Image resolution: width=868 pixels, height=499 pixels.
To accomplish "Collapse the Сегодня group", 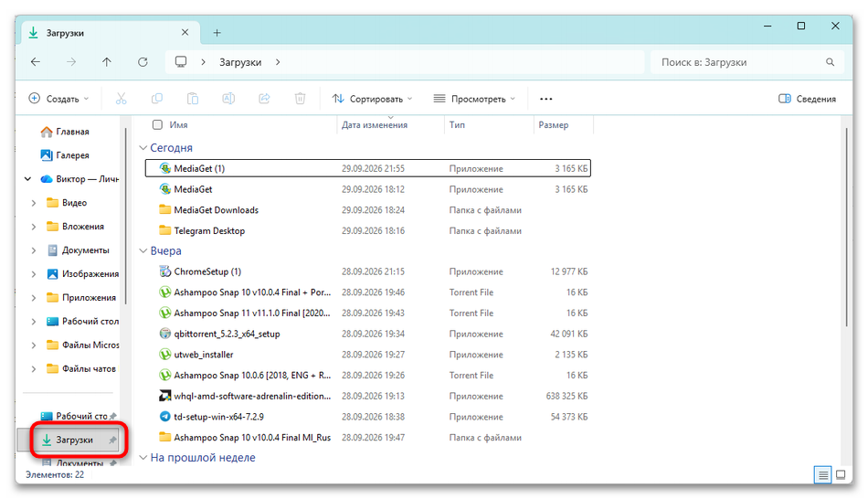I will coord(143,148).
